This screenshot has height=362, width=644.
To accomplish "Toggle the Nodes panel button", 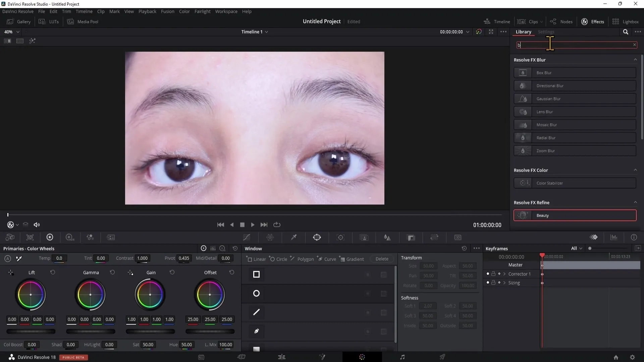I will click(561, 21).
